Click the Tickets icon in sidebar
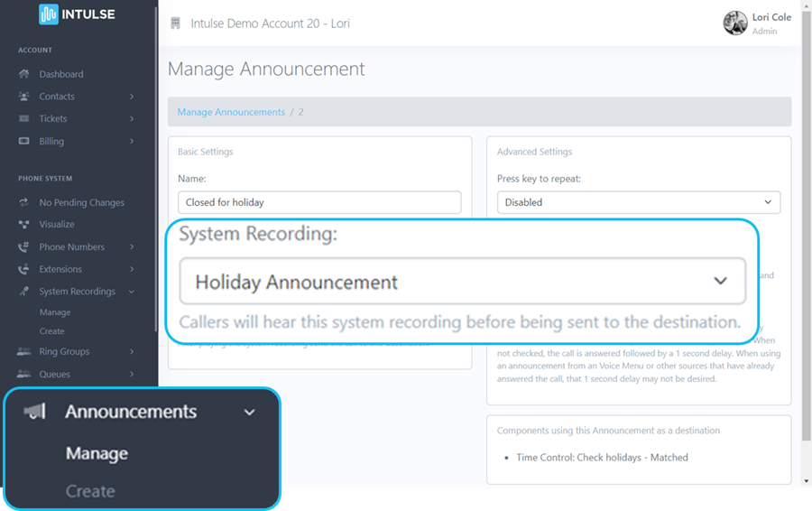Viewport: 812px width, 511px height. 23,119
